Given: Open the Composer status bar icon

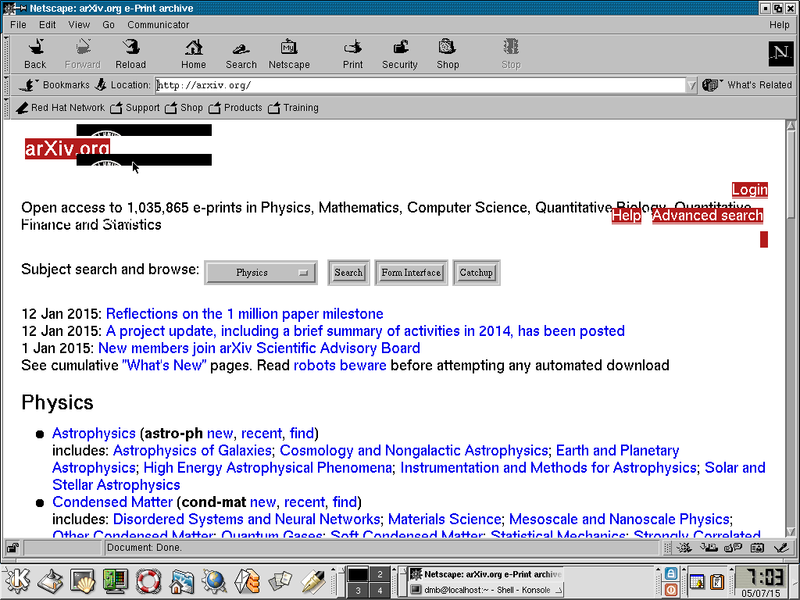Looking at the screenshot, I should tap(781, 548).
